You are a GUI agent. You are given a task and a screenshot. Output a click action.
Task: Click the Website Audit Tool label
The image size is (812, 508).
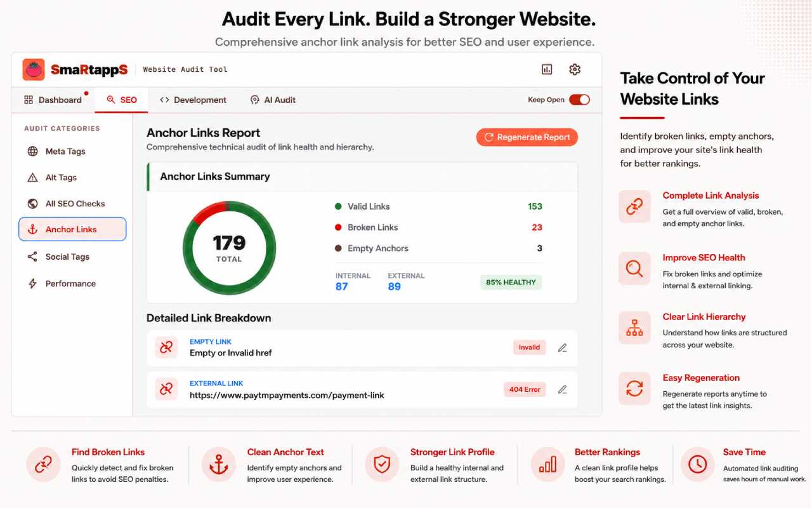(185, 69)
